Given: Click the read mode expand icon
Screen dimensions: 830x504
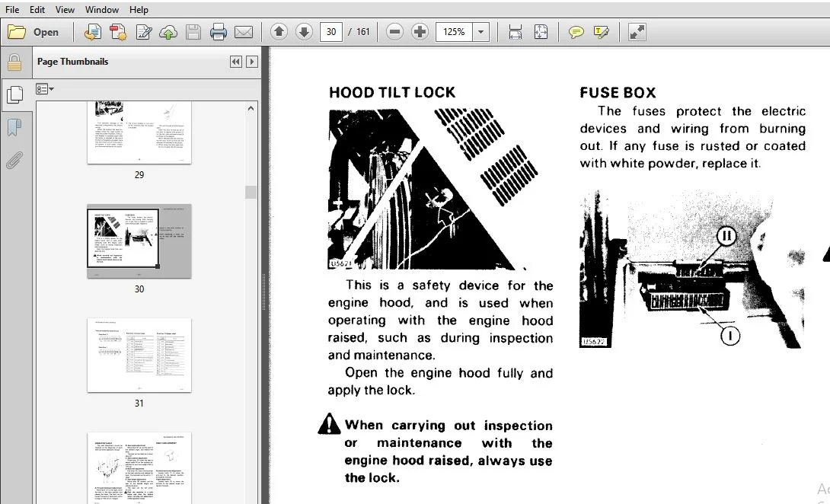Looking at the screenshot, I should tap(637, 32).
